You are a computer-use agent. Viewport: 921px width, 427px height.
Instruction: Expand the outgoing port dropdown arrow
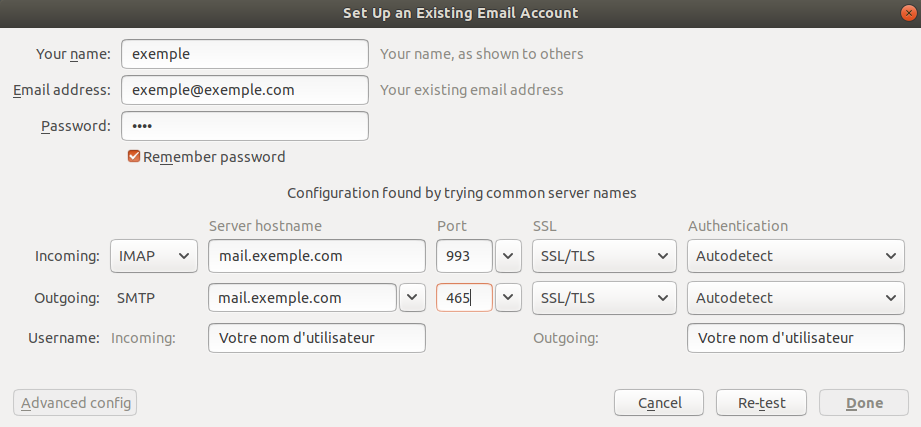[510, 298]
